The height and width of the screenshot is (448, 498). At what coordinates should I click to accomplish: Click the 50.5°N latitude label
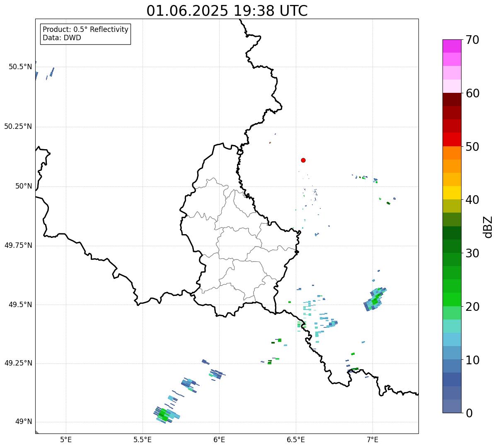click(x=20, y=67)
